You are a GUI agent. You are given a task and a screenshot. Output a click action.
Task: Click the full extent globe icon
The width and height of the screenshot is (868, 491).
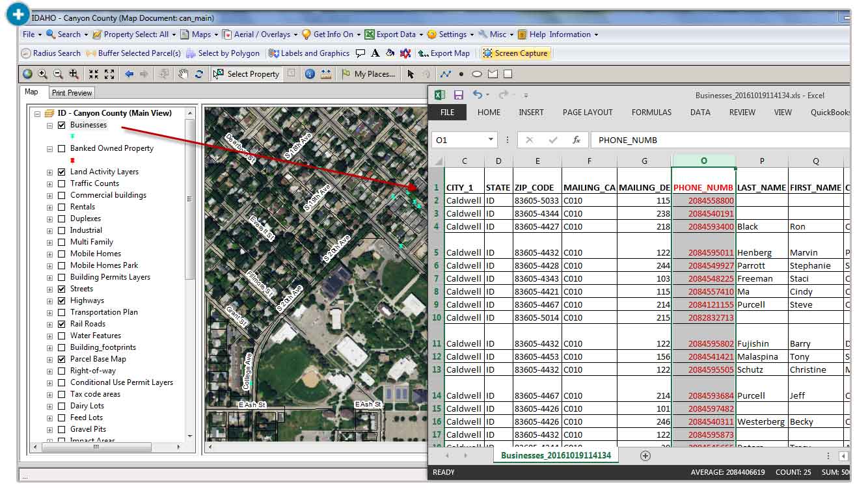(x=27, y=74)
